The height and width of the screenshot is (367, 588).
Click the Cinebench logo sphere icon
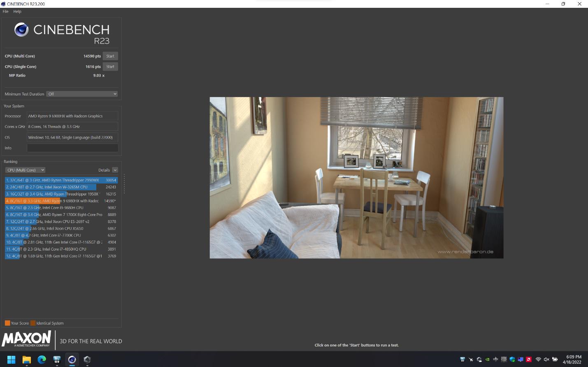pyautogui.click(x=21, y=30)
